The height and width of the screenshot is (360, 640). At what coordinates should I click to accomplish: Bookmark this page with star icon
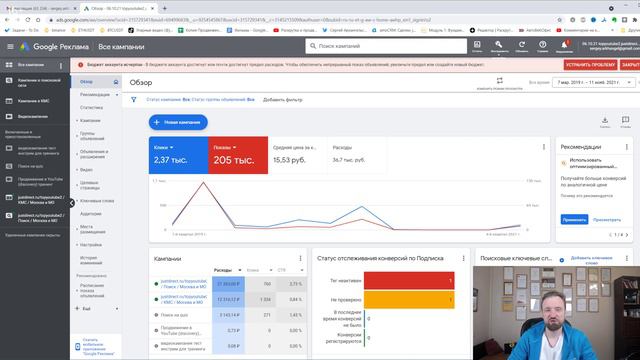(560, 20)
